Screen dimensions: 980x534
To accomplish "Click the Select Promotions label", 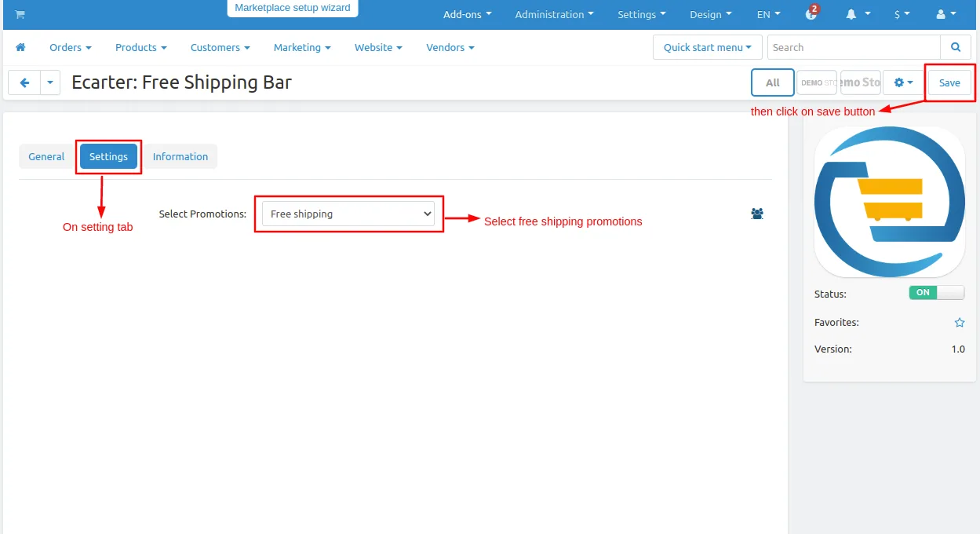I will pyautogui.click(x=202, y=214).
